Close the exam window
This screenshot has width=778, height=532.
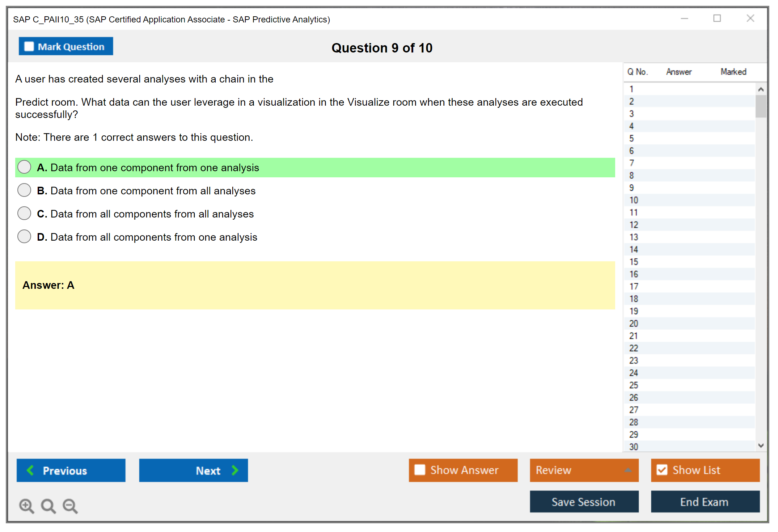(750, 18)
